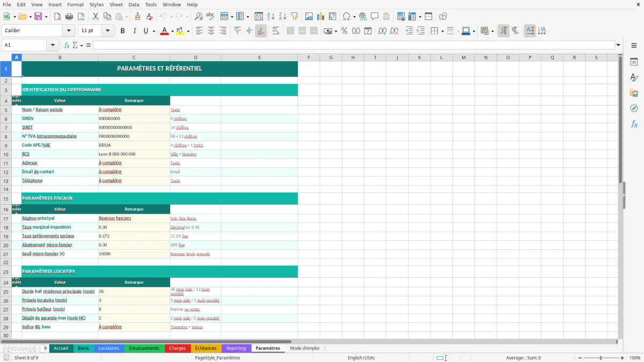The height and width of the screenshot is (362, 644).
Task: Open the Format menu
Action: coord(75,4)
